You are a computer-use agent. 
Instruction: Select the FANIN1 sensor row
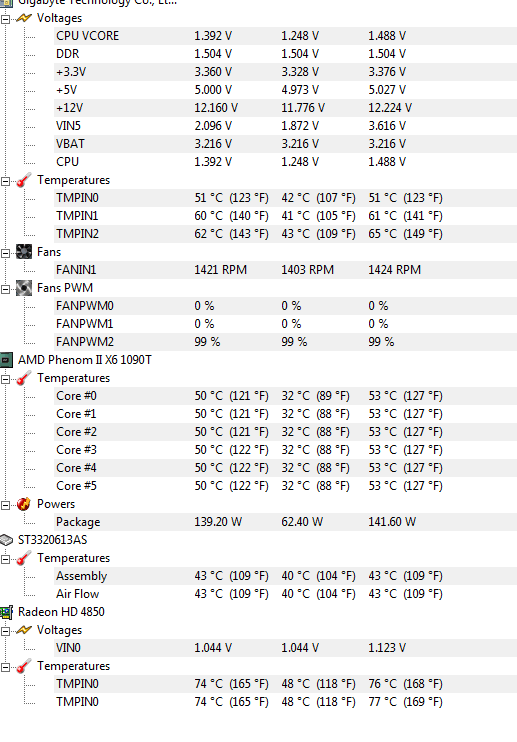(285, 270)
